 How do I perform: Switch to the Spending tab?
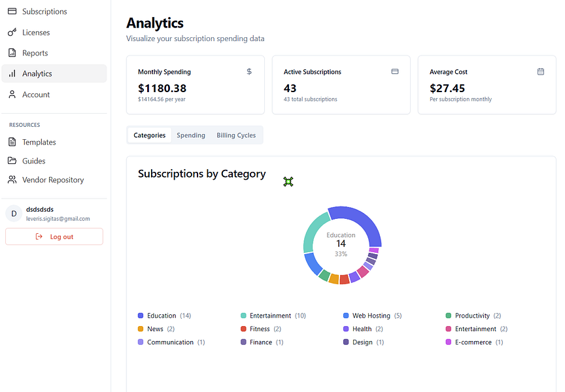(191, 135)
